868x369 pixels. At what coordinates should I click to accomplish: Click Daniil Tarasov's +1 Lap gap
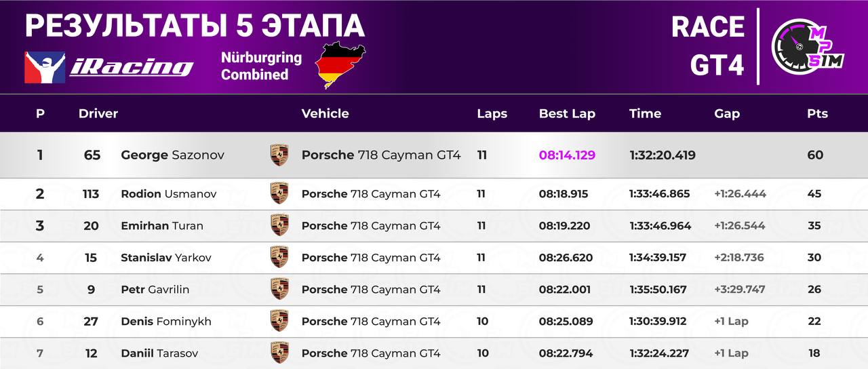tap(731, 353)
